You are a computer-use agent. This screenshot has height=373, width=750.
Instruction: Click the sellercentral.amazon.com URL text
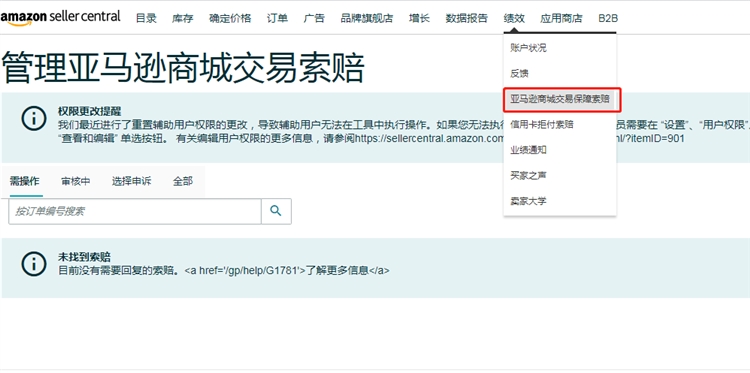coord(430,139)
